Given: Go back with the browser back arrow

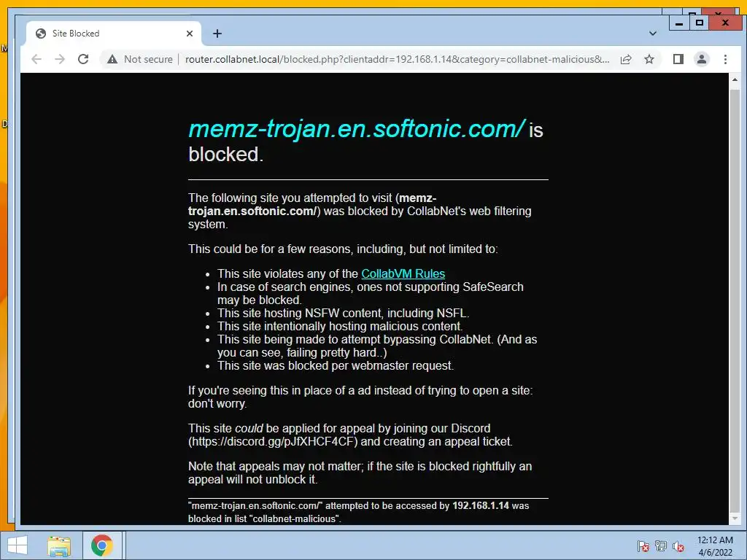Looking at the screenshot, I should tap(36, 59).
